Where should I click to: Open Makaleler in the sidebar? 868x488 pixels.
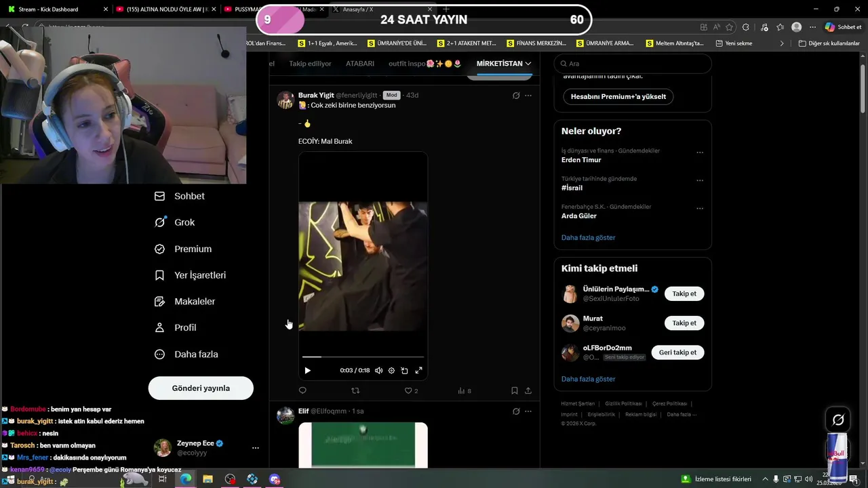[x=184, y=302]
